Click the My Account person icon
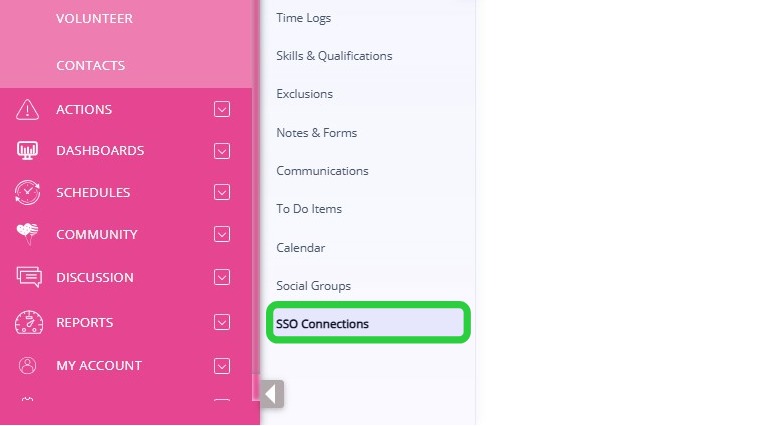The width and height of the screenshot is (761, 426). (28, 365)
